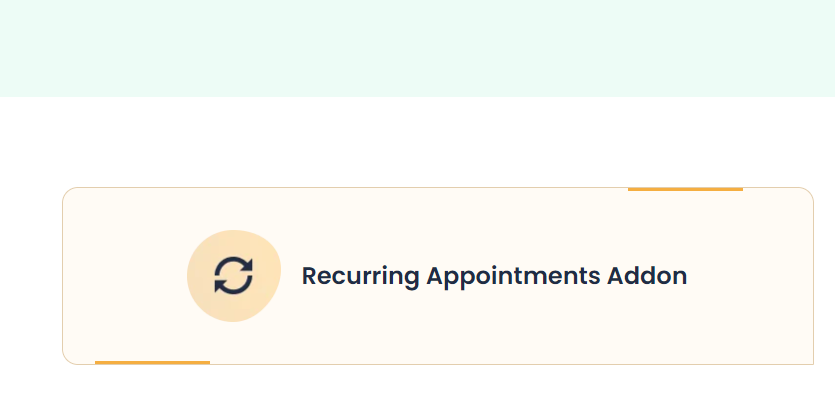Click the orange accent line at card bottom
Screen dimensions: 835x406
pyautogui.click(x=152, y=363)
